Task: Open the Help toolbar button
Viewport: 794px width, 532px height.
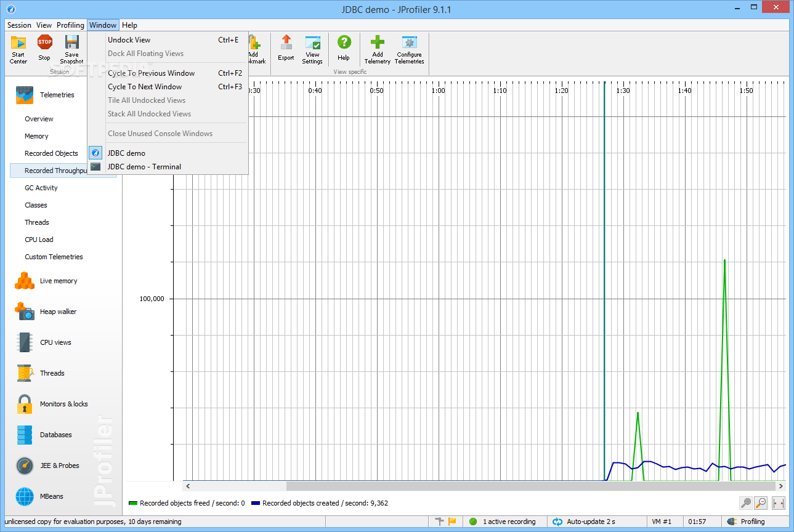Action: pos(344,49)
